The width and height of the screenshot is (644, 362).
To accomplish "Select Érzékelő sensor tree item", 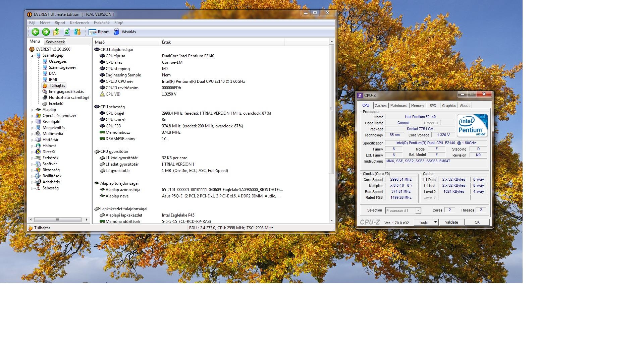I will pos(56,104).
